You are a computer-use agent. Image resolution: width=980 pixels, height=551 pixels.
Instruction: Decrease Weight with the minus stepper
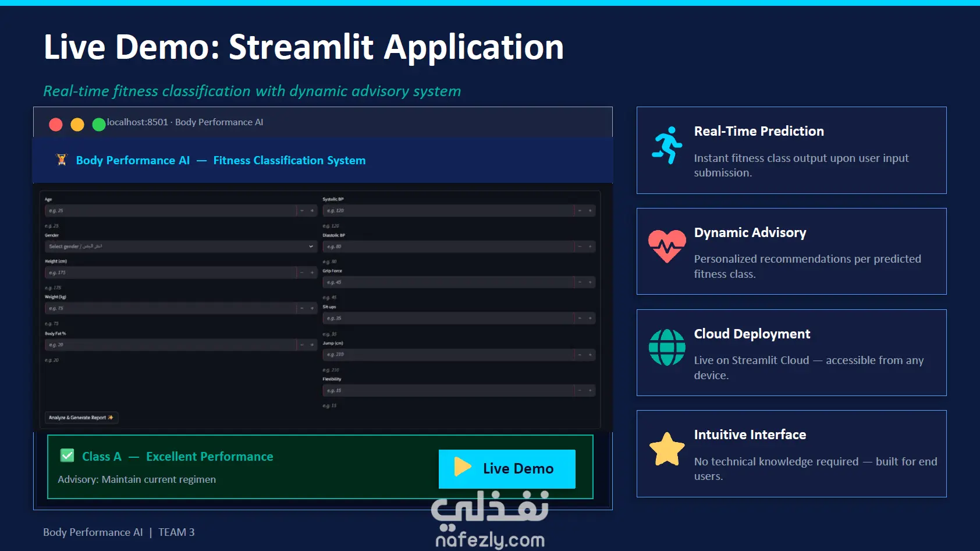click(301, 308)
